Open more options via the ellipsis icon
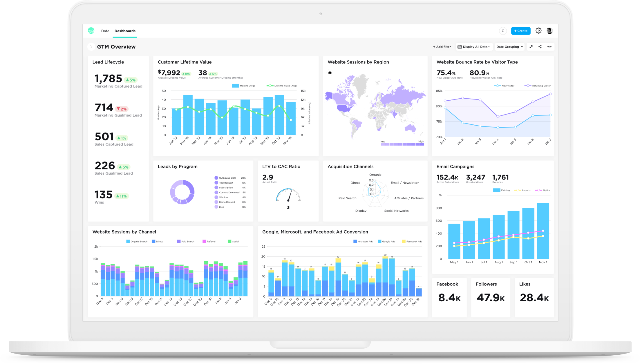This screenshot has height=364, width=640. point(549,46)
